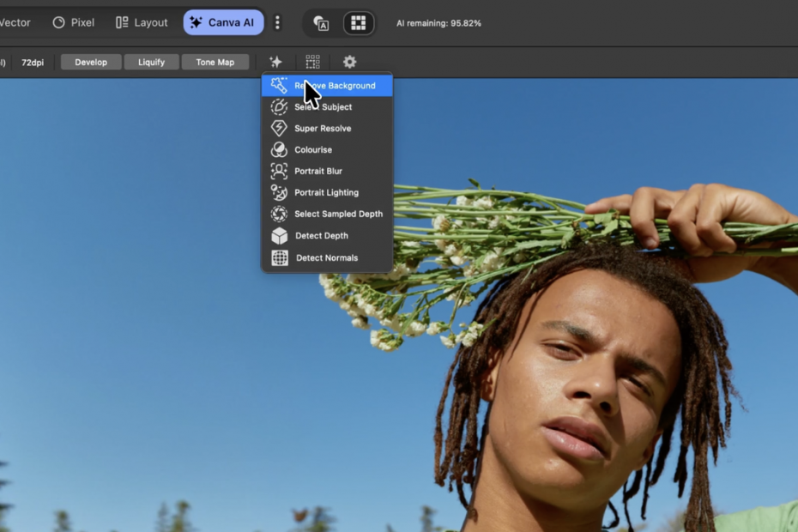Choose Remove Background from the menu

coord(335,86)
